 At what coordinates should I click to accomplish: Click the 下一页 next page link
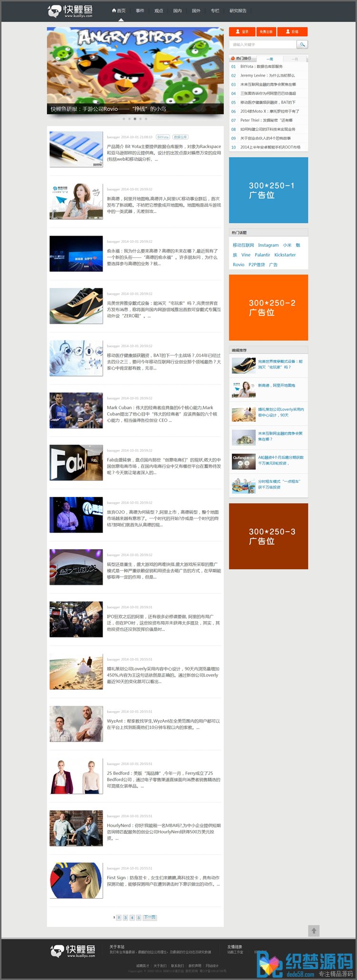[x=149, y=917]
